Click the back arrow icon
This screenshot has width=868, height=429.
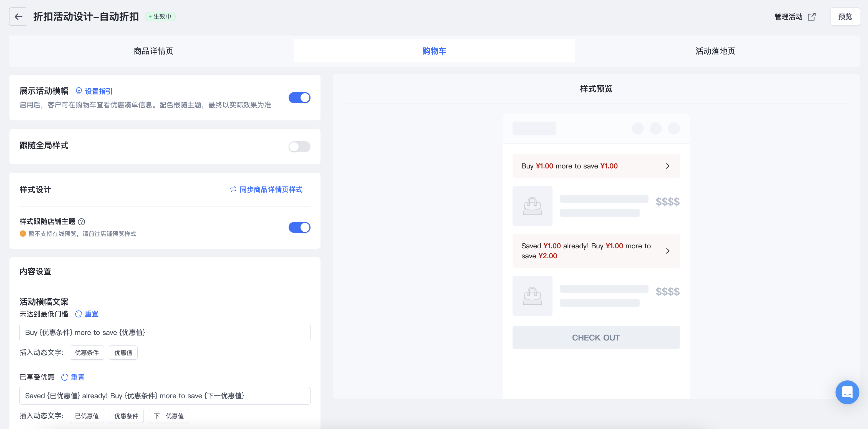[18, 17]
